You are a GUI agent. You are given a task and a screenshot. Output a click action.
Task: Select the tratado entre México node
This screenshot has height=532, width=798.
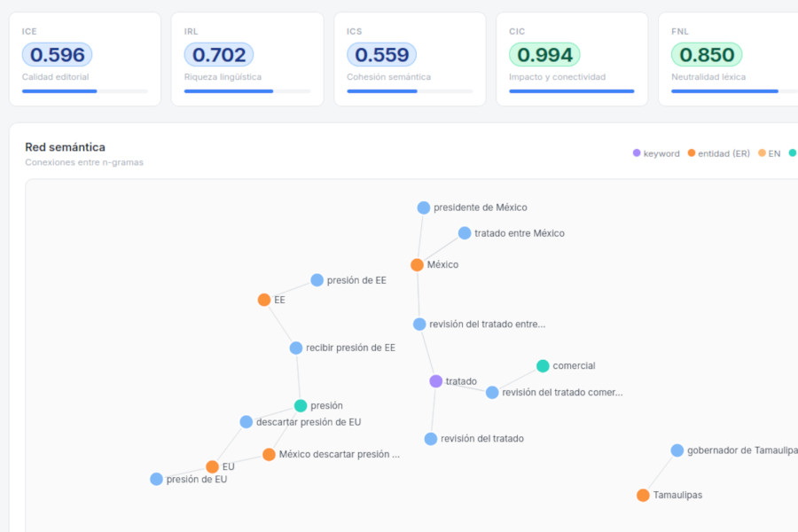[465, 233]
